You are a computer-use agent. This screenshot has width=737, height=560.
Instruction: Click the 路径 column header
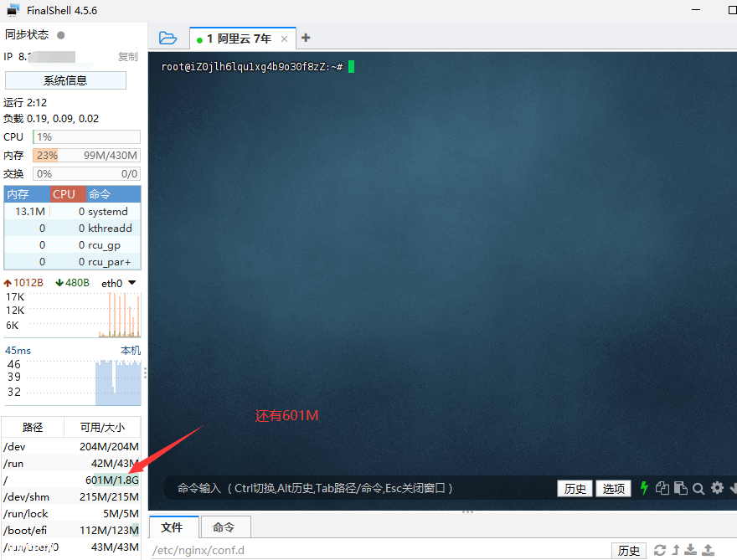click(33, 427)
